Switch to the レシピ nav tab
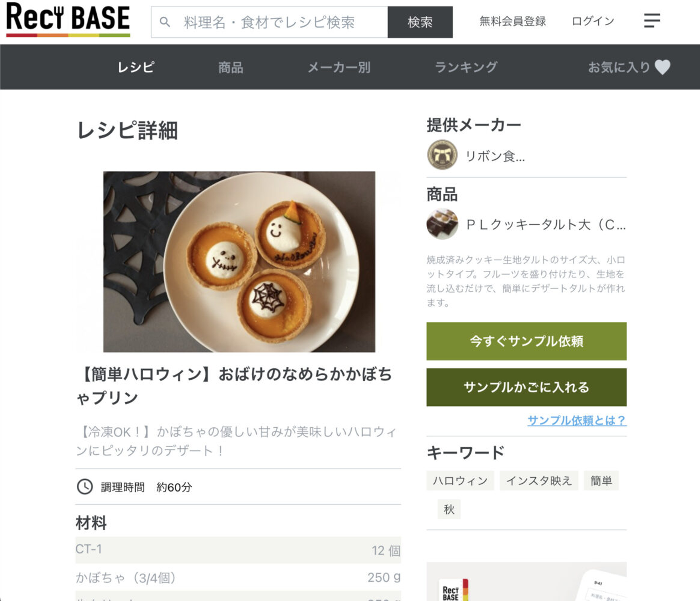 136,67
